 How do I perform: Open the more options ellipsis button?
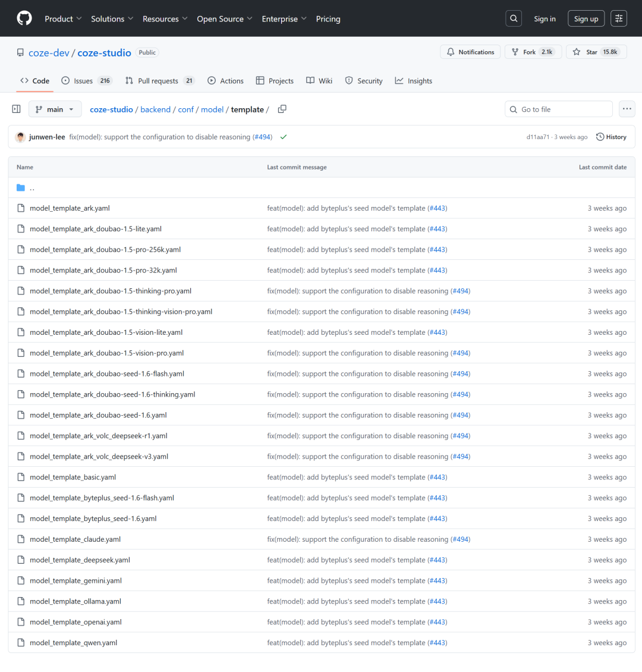[627, 109]
